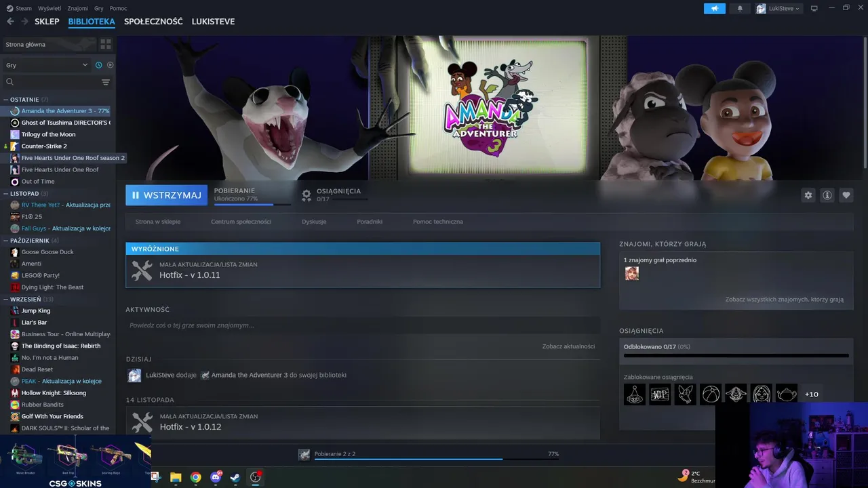Click the activity comment input field
The width and height of the screenshot is (868, 488).
tap(363, 325)
